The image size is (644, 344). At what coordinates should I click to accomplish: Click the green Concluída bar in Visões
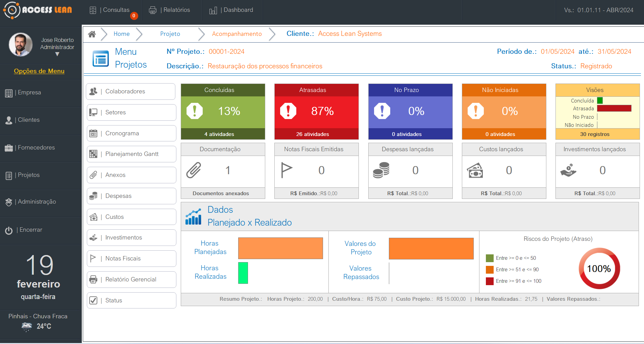(x=600, y=100)
